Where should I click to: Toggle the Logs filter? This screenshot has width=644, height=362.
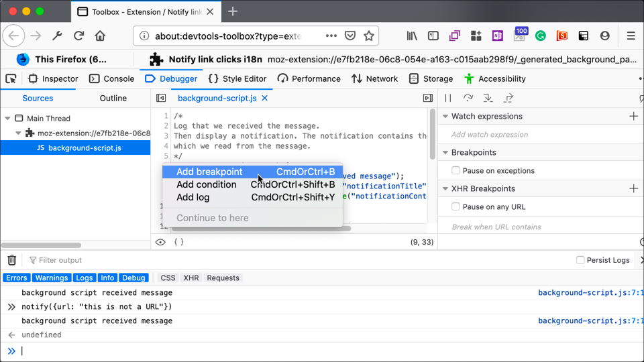coord(85,278)
